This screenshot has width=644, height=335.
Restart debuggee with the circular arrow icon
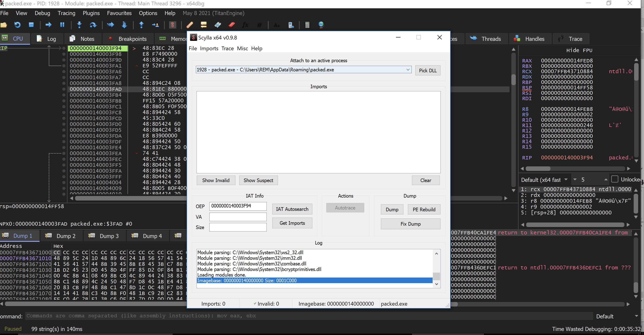click(x=17, y=25)
